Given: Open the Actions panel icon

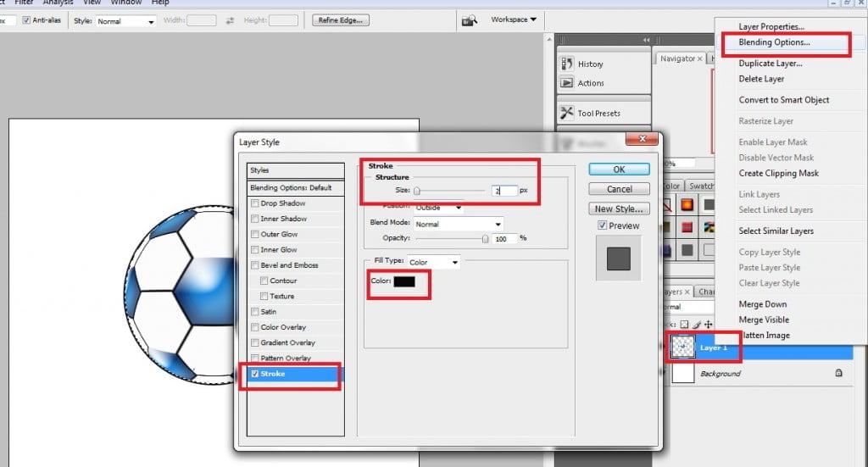Looking at the screenshot, I should pyautogui.click(x=567, y=83).
